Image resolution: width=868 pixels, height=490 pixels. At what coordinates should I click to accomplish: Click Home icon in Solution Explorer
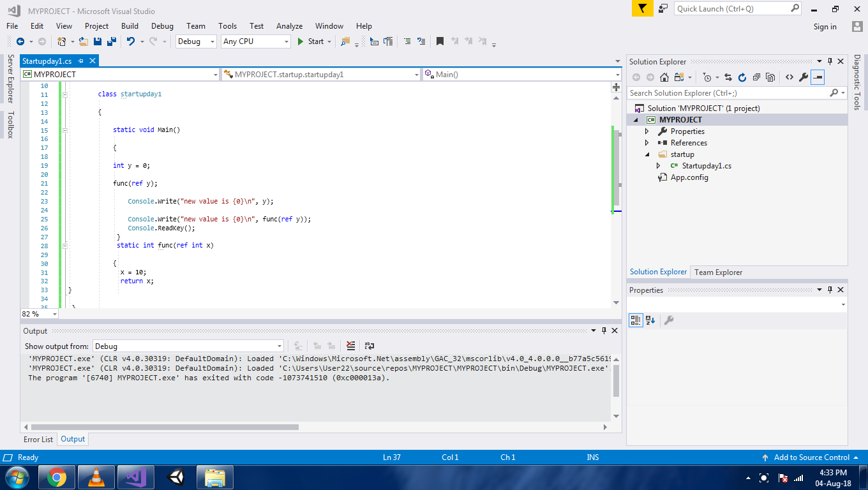point(664,77)
